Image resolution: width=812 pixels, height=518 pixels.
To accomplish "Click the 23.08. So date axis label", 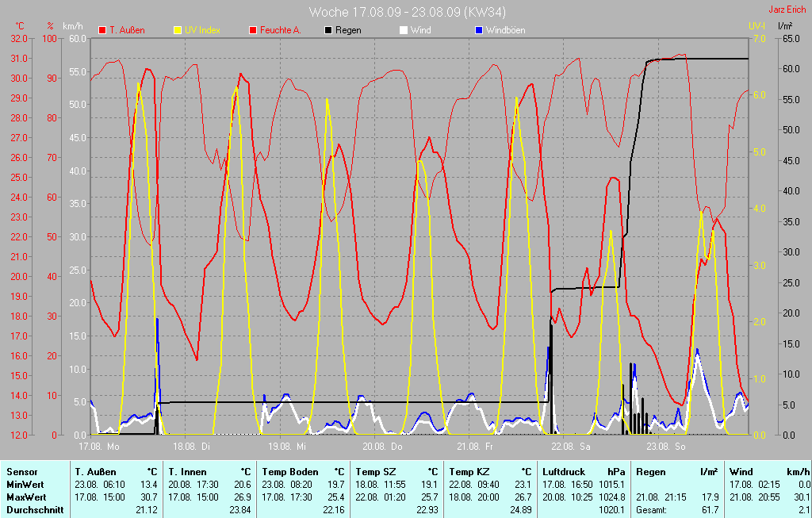I will (x=665, y=446).
